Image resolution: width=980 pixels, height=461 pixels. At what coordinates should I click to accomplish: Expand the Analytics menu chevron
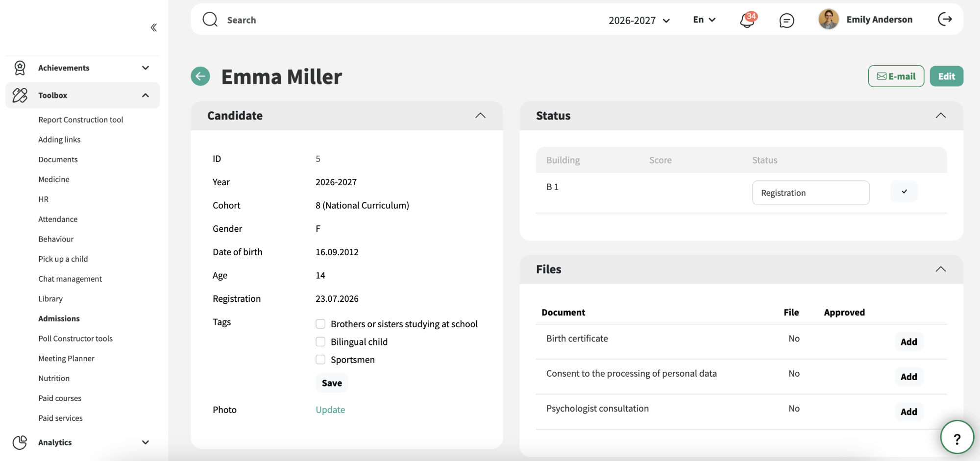146,442
